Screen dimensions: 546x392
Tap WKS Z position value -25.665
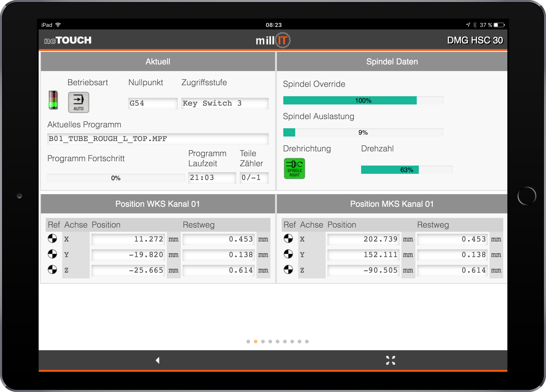[x=128, y=270]
